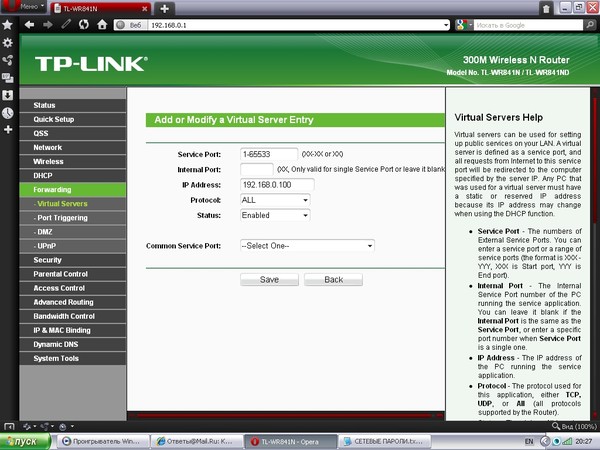This screenshot has width=600, height=450.
Task: Open the Wireless menu section
Action: click(x=73, y=161)
